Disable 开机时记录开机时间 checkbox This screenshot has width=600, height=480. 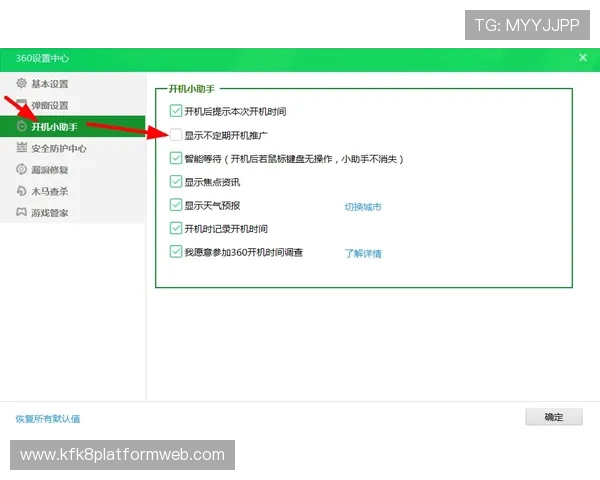(x=176, y=228)
